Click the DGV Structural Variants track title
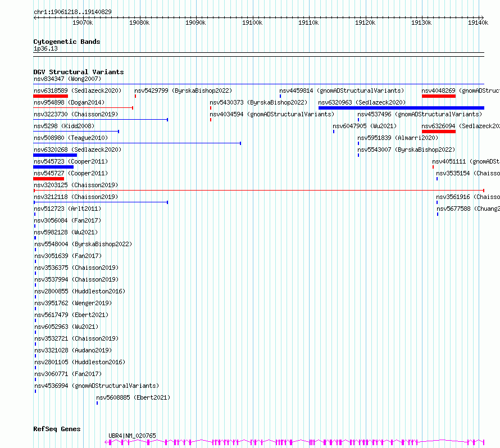The image size is (500, 448). pos(79,72)
